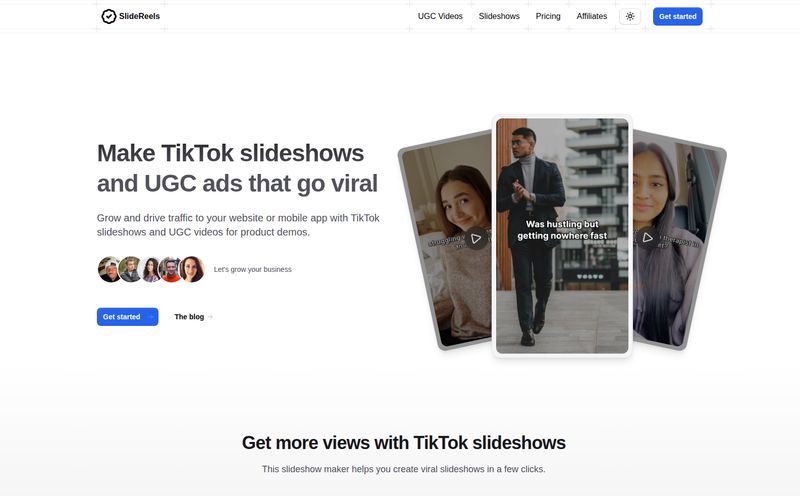Click the "Let's grow your business" text
The height and width of the screenshot is (496, 800).
tap(253, 269)
